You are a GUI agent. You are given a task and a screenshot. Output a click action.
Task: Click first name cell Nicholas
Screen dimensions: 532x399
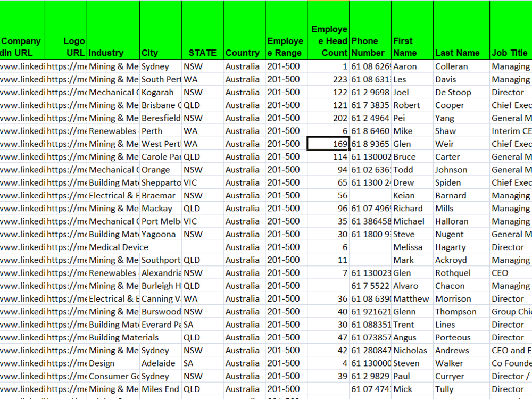[x=412, y=350]
